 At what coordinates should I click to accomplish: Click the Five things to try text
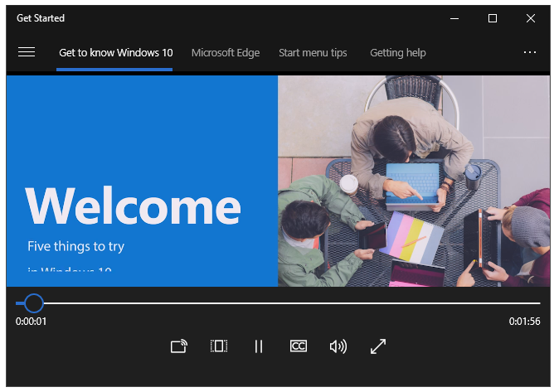click(76, 246)
